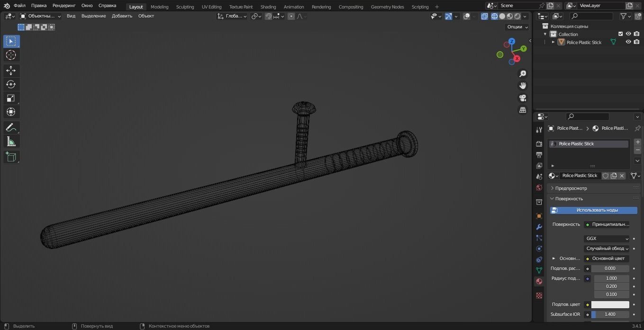Hide Police Plastic Stick with its eye icon

pyautogui.click(x=628, y=42)
